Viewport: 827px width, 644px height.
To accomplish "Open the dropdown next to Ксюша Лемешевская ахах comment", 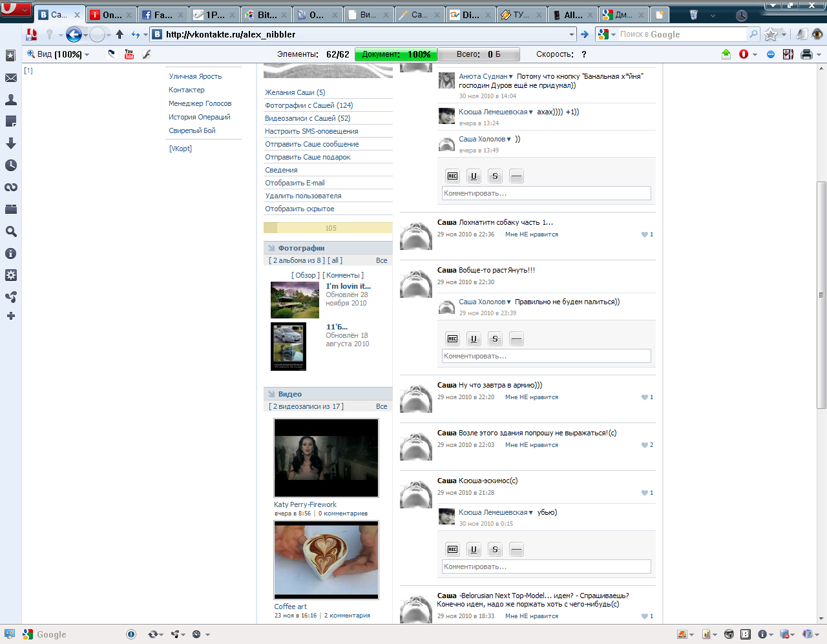I will [x=531, y=112].
